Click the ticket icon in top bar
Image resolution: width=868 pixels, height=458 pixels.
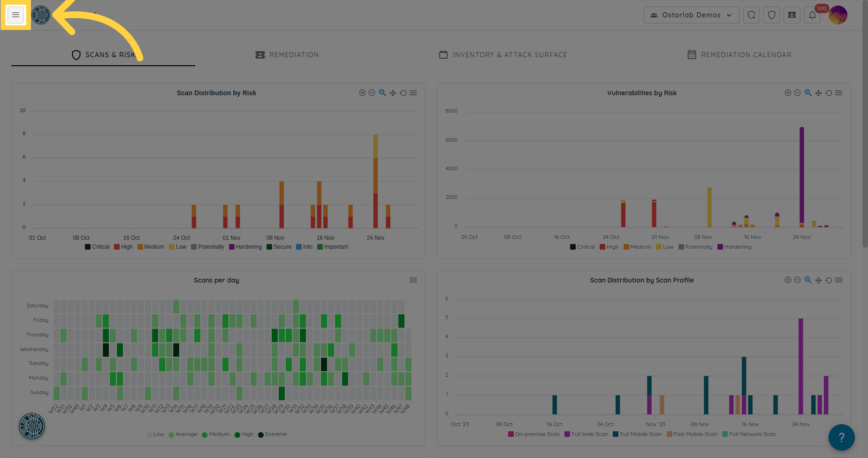pyautogui.click(x=792, y=15)
